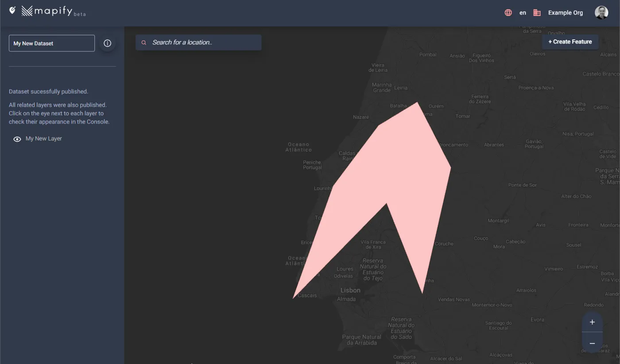Screen dimensions: 620x364
Task: Click the organization building icon
Action: [x=537, y=12]
